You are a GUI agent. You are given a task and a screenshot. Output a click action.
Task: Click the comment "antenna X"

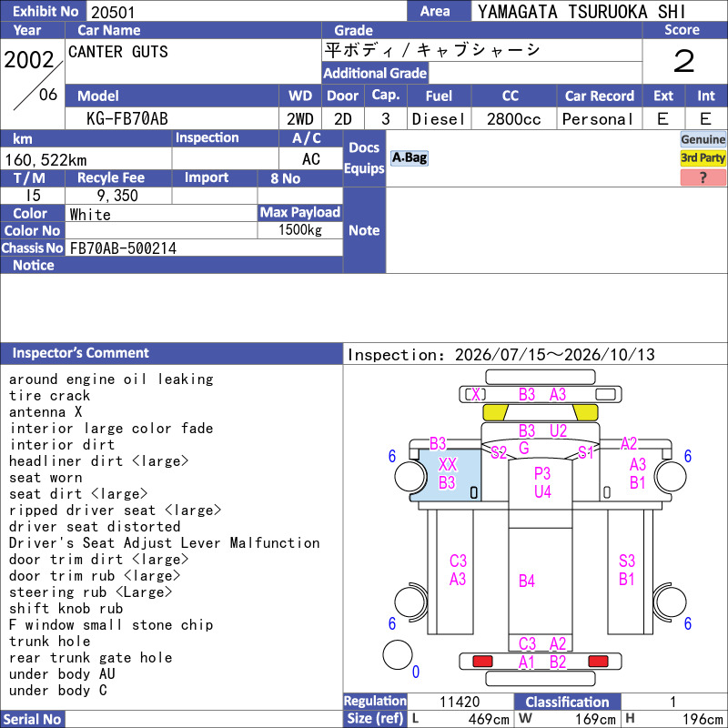(x=45, y=412)
